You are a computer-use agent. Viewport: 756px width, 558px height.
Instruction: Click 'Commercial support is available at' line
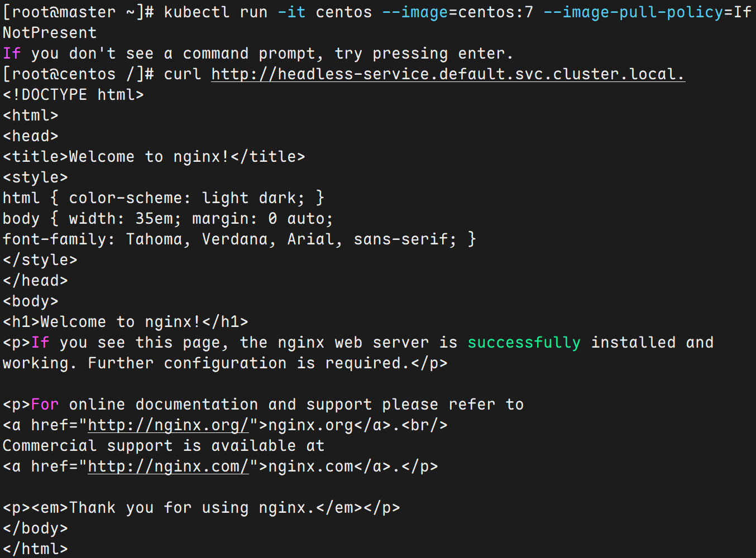coord(164,446)
